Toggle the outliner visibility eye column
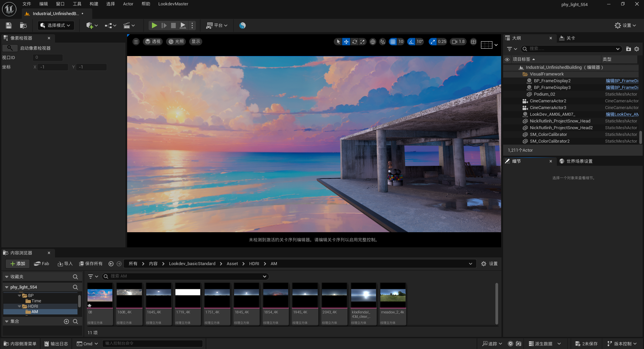644x349 pixels. (507, 59)
